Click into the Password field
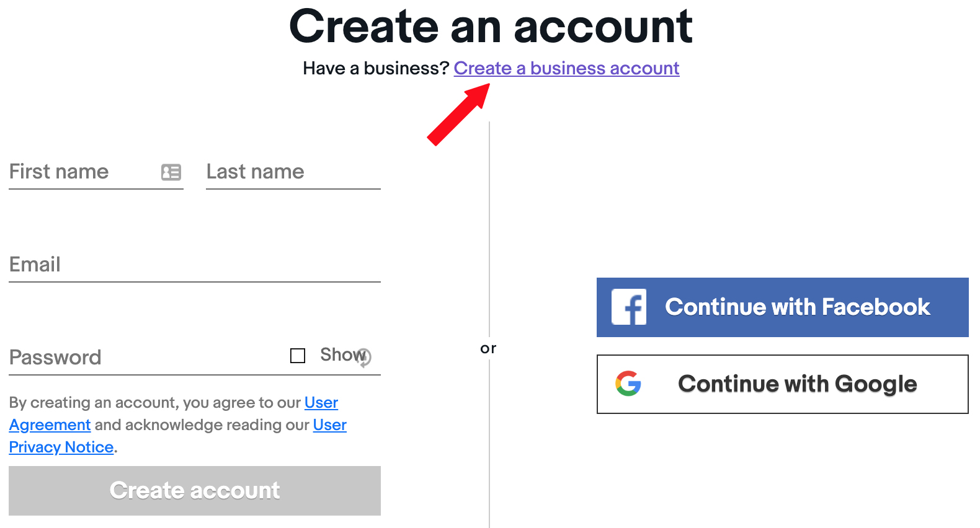980x528 pixels. point(149,358)
